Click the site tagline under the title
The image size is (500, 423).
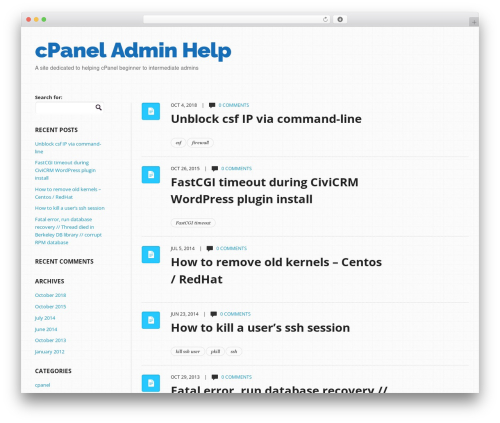pyautogui.click(x=116, y=68)
